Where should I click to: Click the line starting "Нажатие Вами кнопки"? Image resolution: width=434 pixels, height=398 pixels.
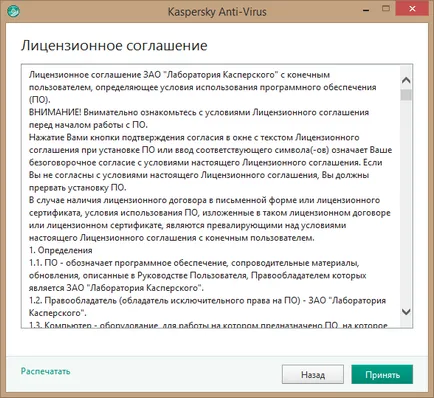pos(194,138)
